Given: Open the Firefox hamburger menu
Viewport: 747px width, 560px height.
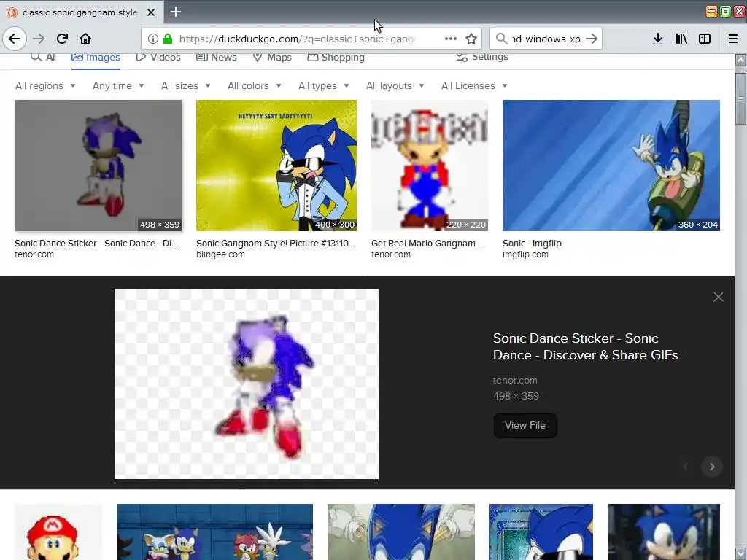Looking at the screenshot, I should click(x=732, y=39).
